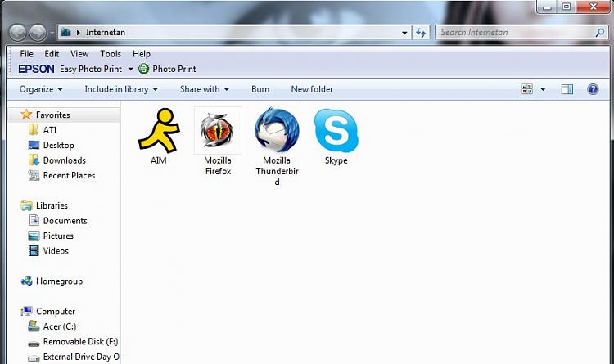Open the view options dropdown arrow
The image size is (614, 364).
pyautogui.click(x=543, y=89)
